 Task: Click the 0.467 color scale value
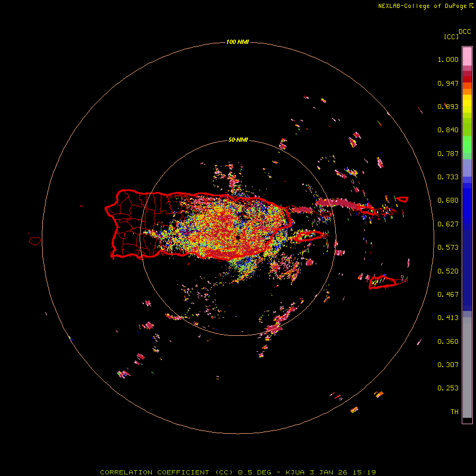(448, 295)
